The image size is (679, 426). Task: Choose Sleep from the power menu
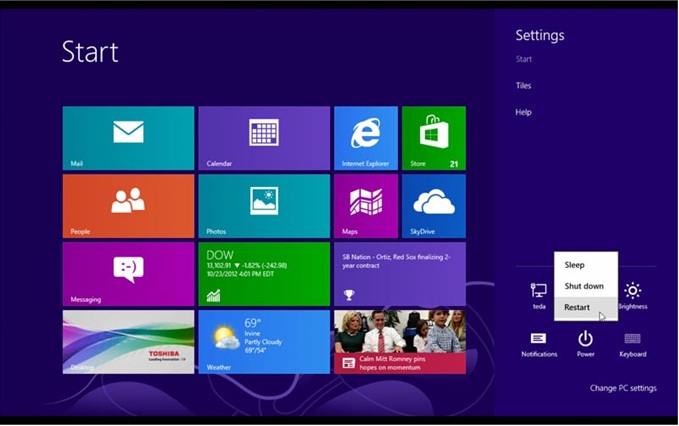[586, 265]
